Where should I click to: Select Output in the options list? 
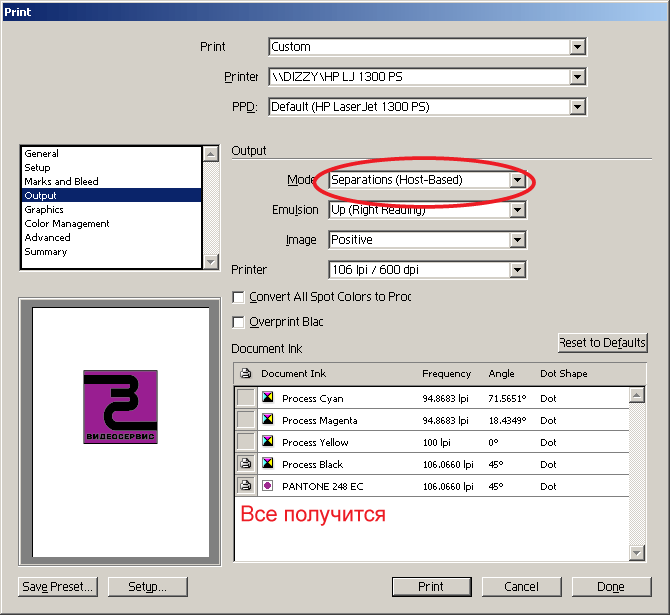point(111,195)
